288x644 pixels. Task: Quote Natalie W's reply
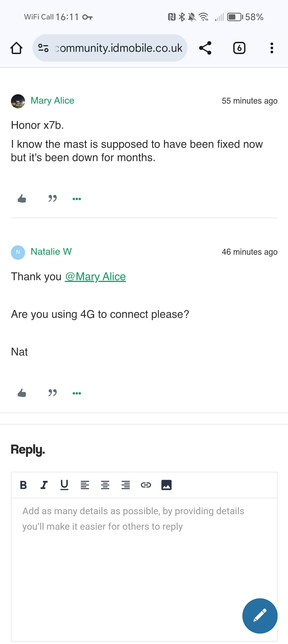click(x=53, y=393)
